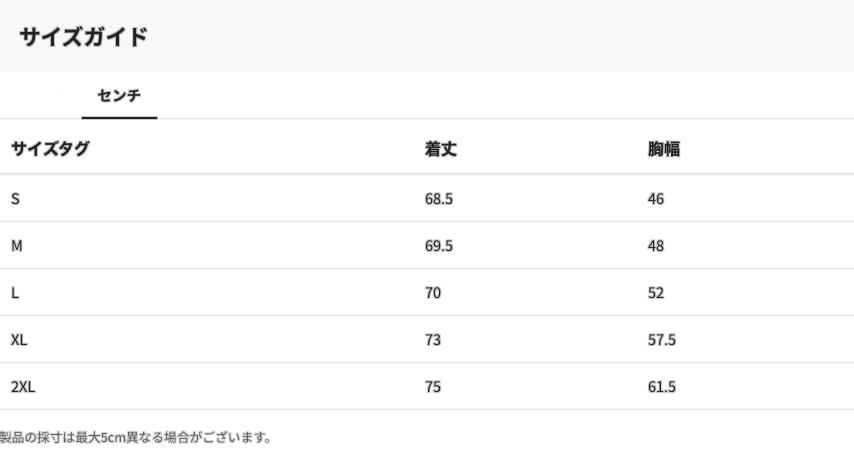This screenshot has height=471, width=854.
Task: Select the XL size row label
Action: (x=19, y=340)
